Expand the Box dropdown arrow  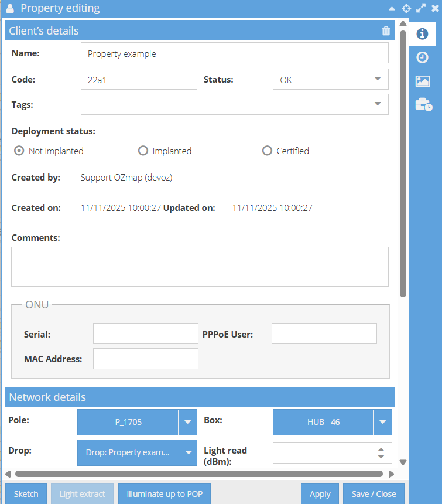383,422
